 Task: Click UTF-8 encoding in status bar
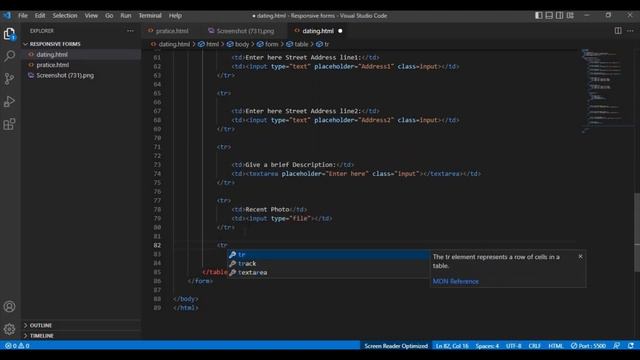[x=513, y=346]
